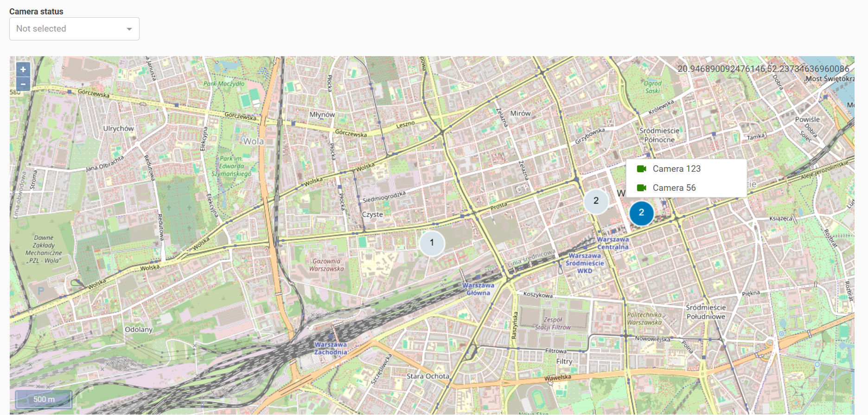The height and width of the screenshot is (415, 868).
Task: Click the Politechnika Warszawska map label
Action: point(644,318)
